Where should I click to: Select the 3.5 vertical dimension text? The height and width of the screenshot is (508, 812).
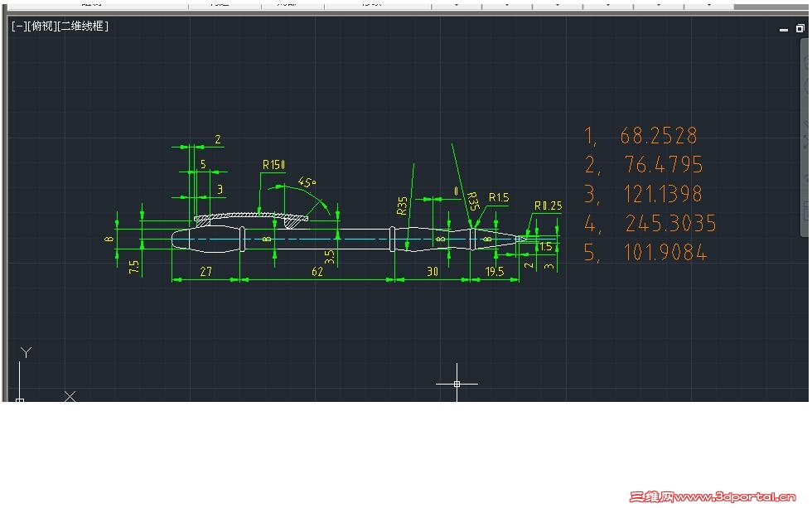point(330,257)
